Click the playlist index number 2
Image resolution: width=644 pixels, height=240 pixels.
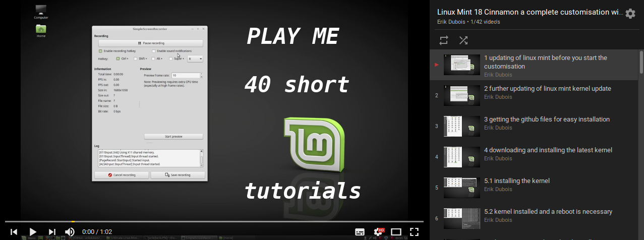point(437,95)
